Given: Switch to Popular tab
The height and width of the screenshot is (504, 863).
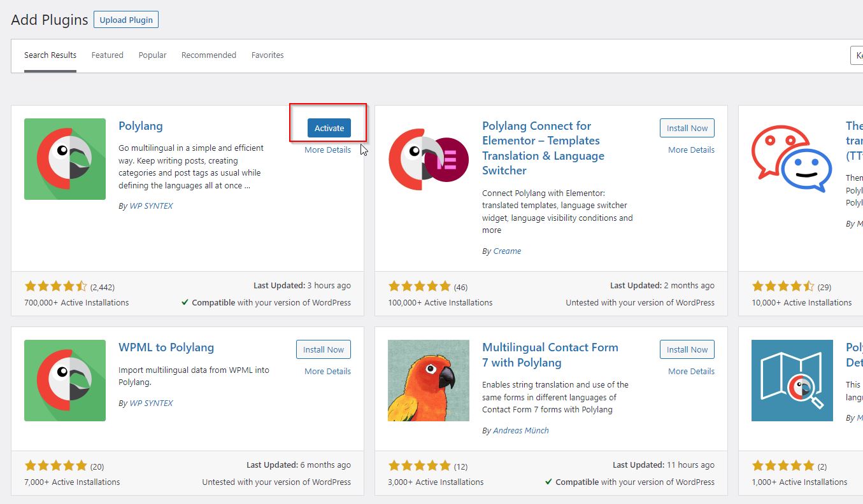Looking at the screenshot, I should 152,55.
